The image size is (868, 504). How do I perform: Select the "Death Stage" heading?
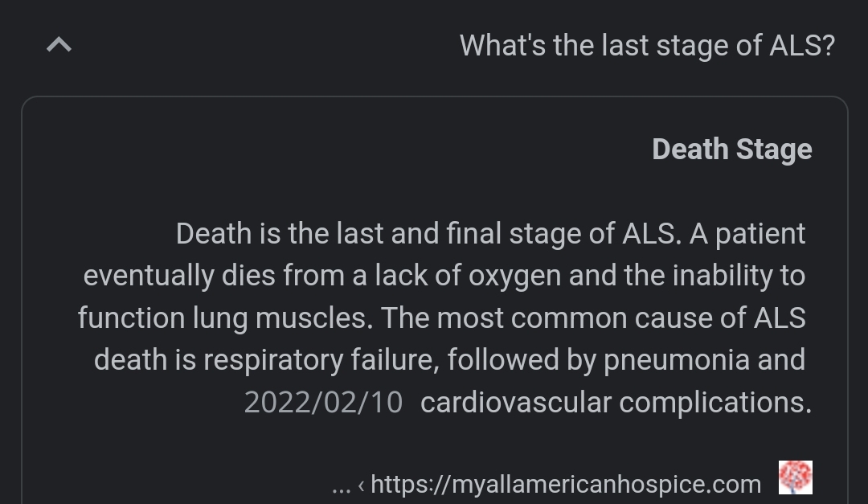[x=731, y=150]
